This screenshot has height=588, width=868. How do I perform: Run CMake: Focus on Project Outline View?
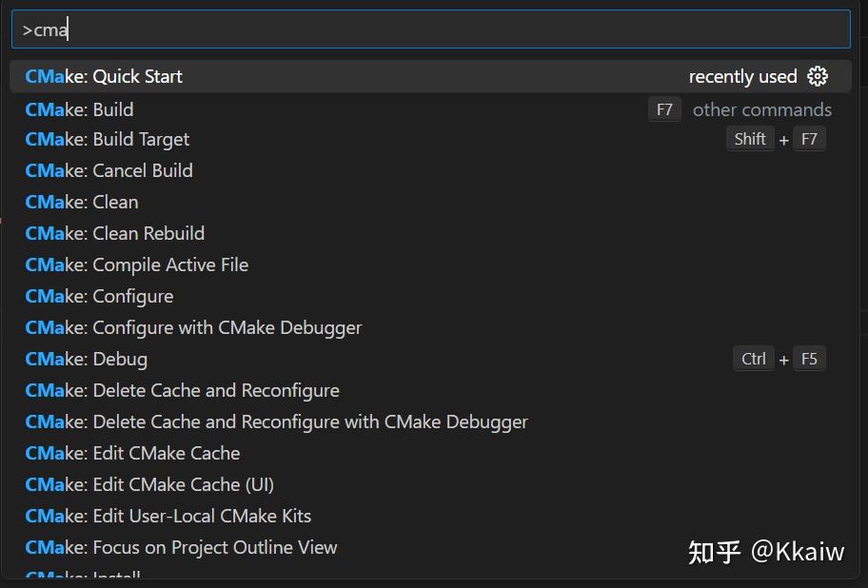tap(180, 547)
